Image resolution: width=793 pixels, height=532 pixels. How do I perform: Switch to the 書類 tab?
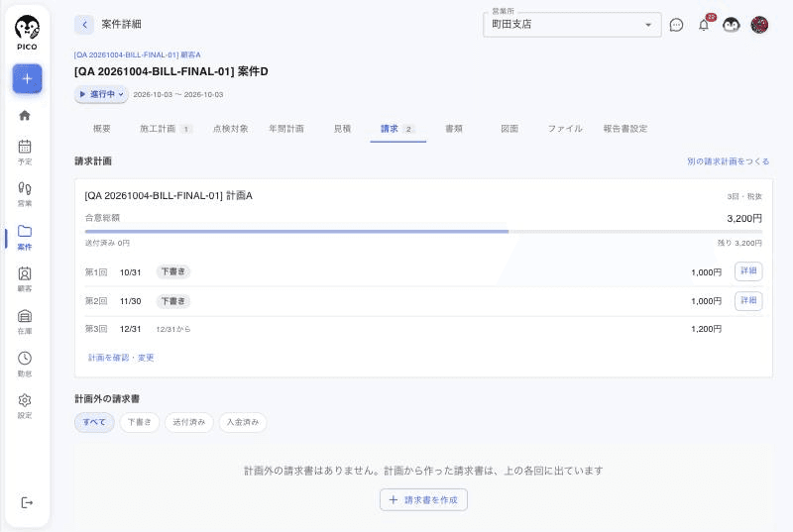pyautogui.click(x=454, y=129)
